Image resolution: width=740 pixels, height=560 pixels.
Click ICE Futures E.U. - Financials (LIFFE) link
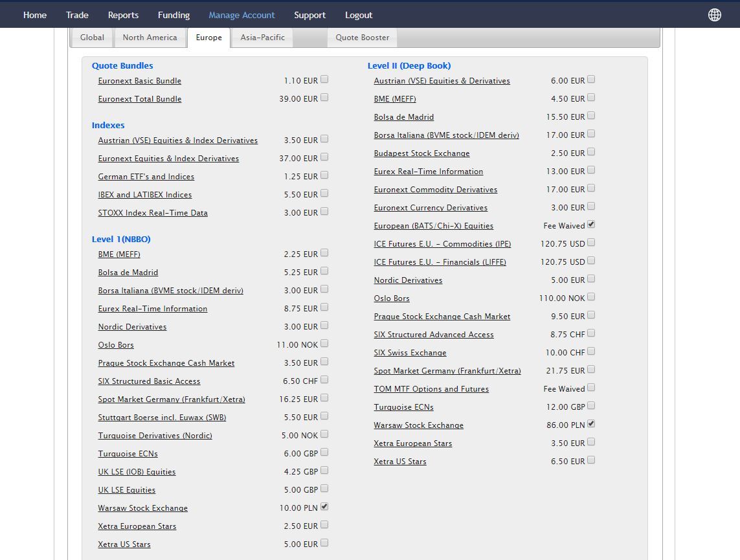(x=440, y=262)
